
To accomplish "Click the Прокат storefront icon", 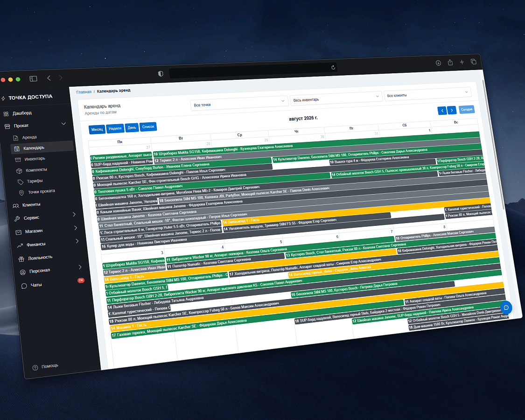I will 7,126.
